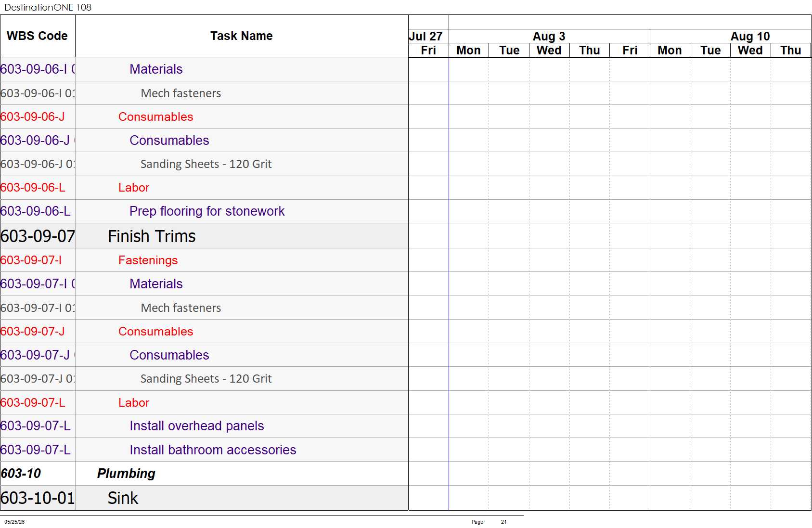Select the Labor row under 603-09-06-L
This screenshot has width=812, height=528.
[134, 188]
